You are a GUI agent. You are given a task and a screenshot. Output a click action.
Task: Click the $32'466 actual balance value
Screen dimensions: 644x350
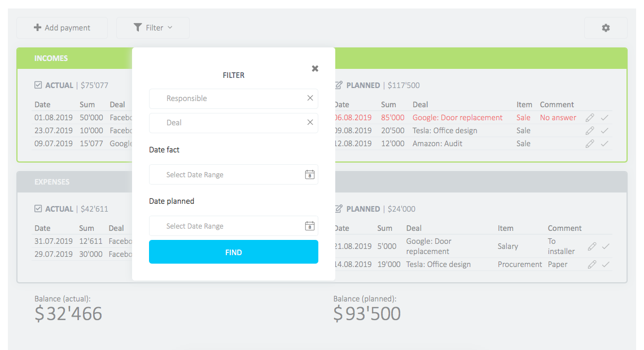point(68,314)
